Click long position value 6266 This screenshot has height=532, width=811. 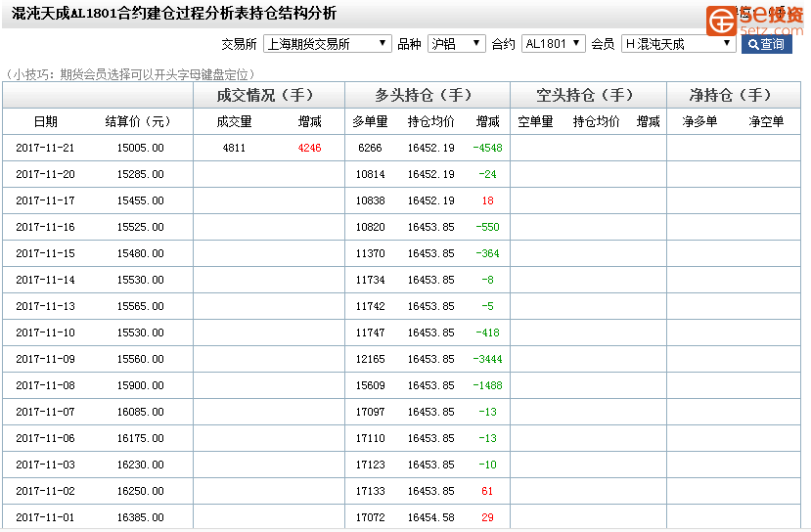[x=370, y=148]
